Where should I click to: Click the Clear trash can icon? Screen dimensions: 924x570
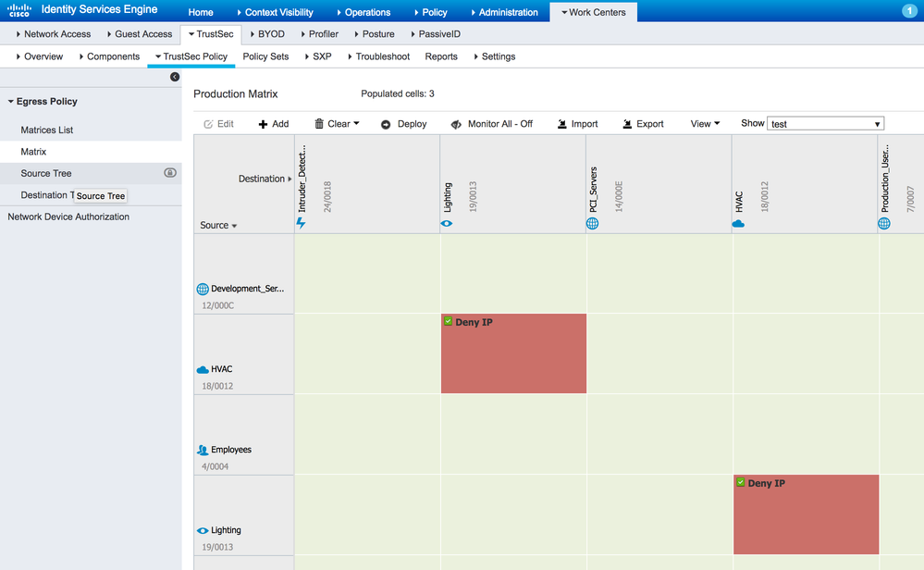point(319,123)
